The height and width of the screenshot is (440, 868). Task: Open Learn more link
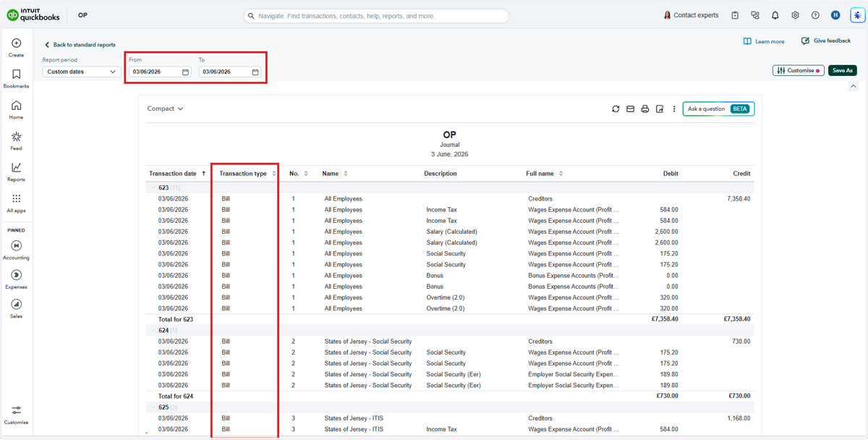point(764,41)
